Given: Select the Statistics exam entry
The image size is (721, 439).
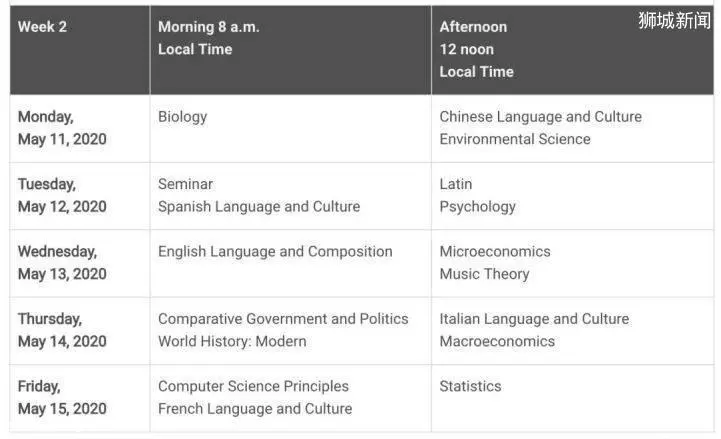Looking at the screenshot, I should click(x=470, y=387).
